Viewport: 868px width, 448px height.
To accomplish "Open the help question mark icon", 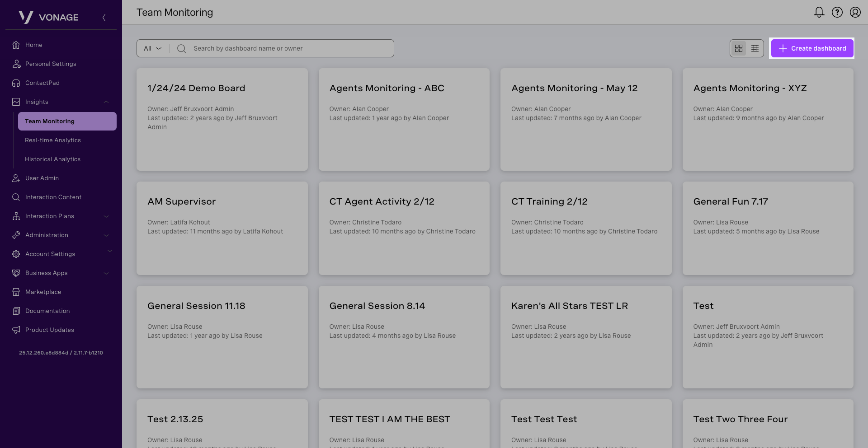I will click(x=837, y=12).
